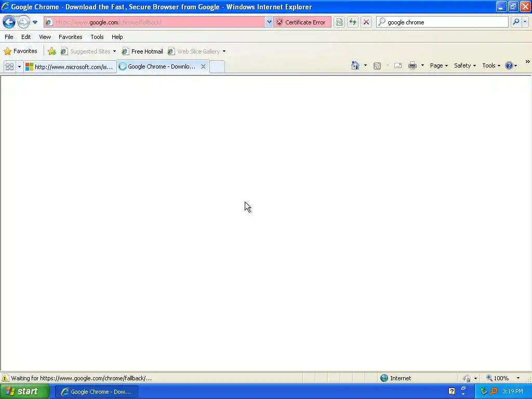Screen dimensions: 532x399
Task: Click the question mark tray icon
Action: 451,392
